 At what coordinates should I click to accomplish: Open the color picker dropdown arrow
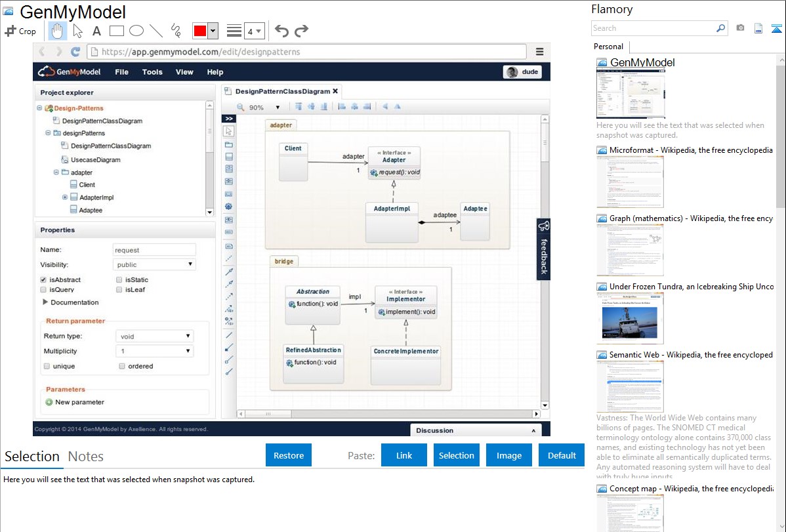coord(213,31)
